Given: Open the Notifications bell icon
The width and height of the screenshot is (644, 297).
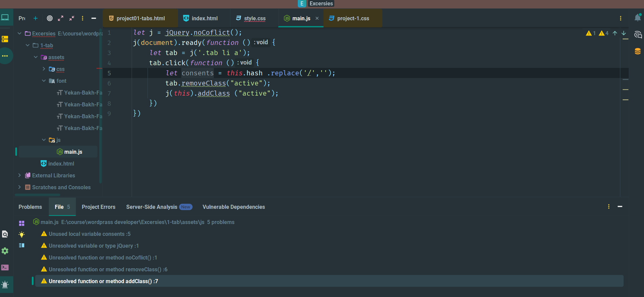Looking at the screenshot, I should point(638,18).
